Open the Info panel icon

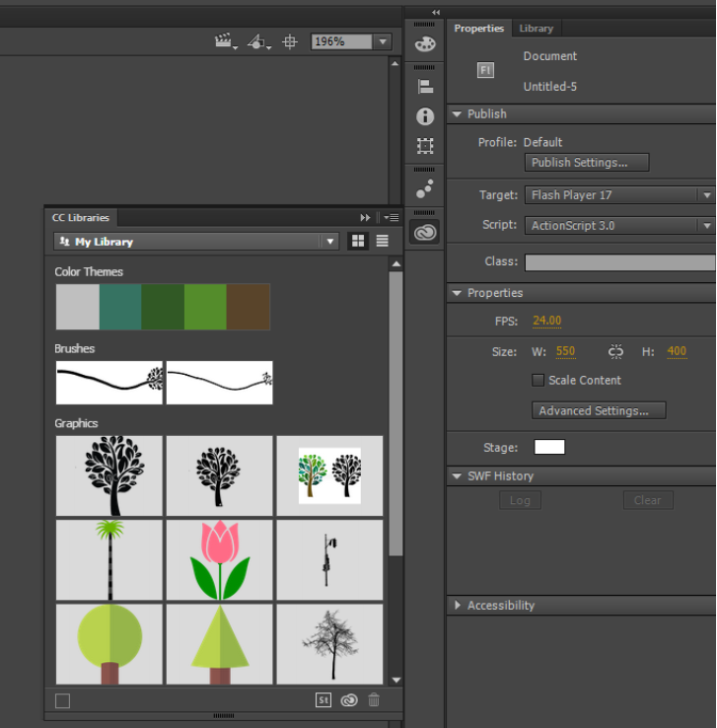[425, 116]
